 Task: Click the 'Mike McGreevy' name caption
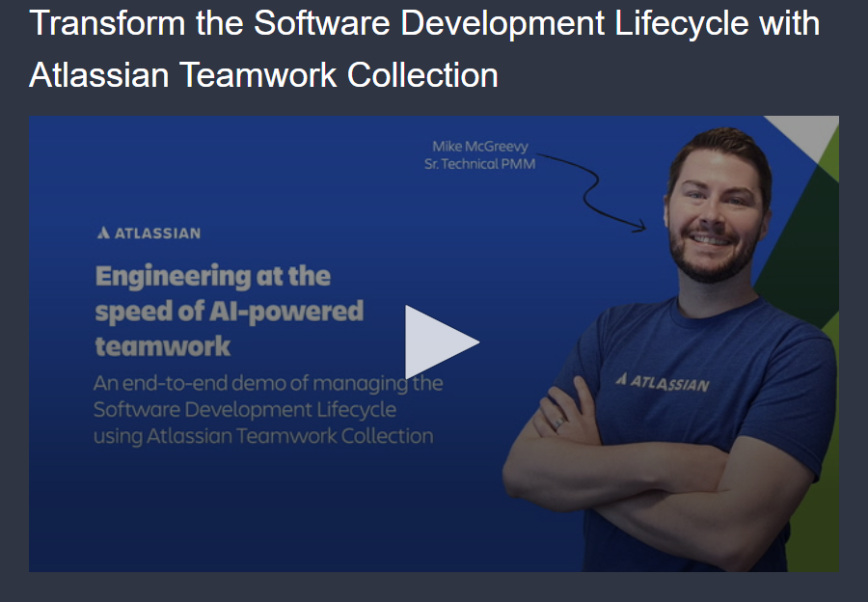(480, 147)
